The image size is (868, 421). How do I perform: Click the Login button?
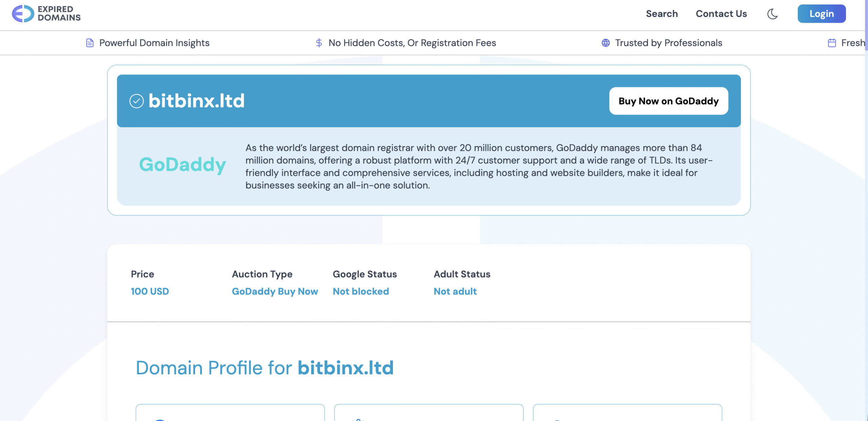pos(822,14)
